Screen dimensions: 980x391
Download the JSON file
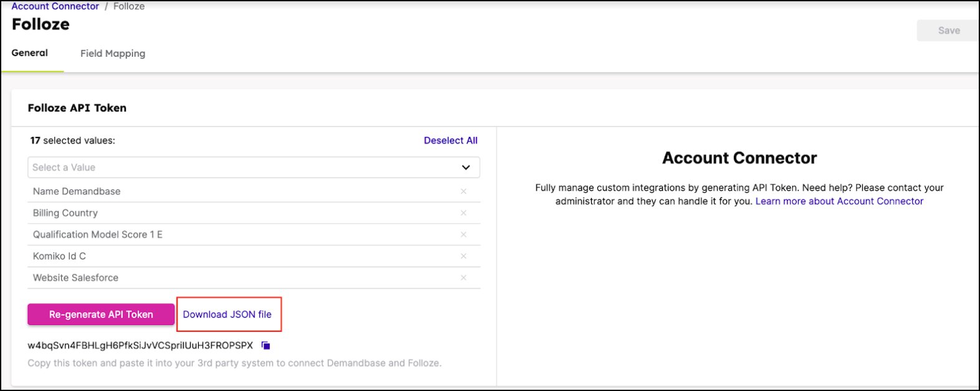click(227, 314)
